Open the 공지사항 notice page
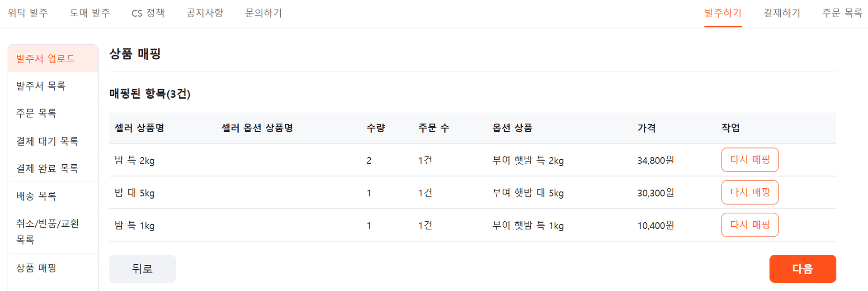868x291 pixels. (x=204, y=13)
